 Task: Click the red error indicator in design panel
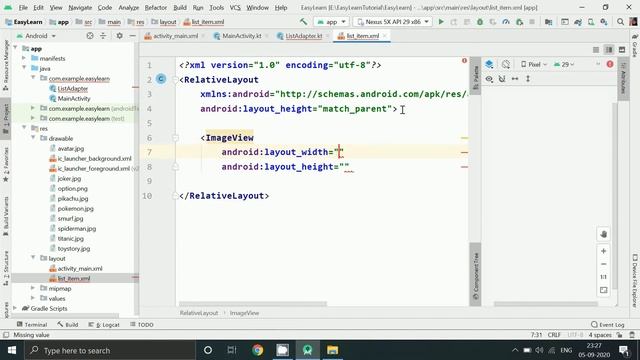[610, 64]
